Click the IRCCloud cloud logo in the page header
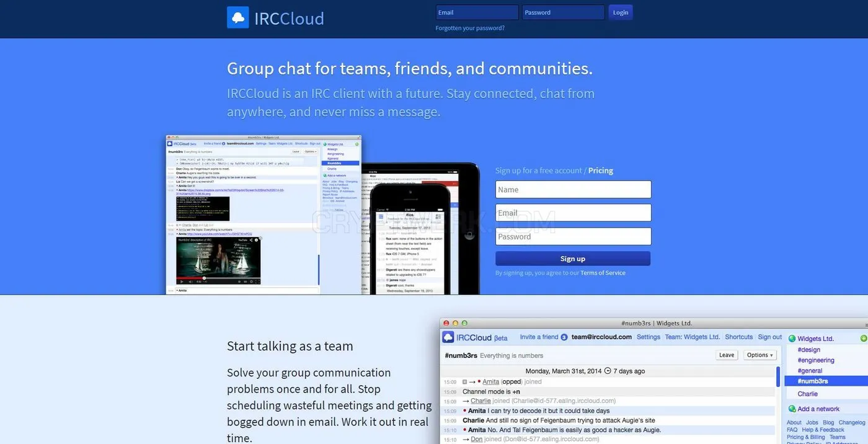Screen dimensions: 868x444 [238, 17]
